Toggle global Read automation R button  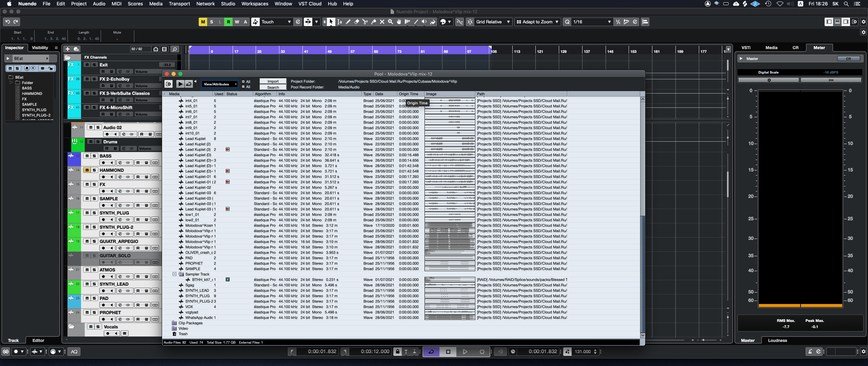click(228, 22)
